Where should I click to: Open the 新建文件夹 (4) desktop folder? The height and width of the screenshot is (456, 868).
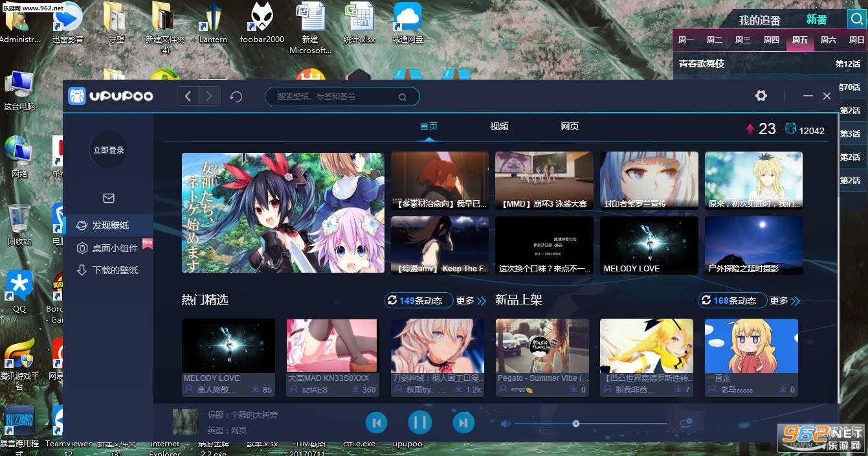point(165,28)
